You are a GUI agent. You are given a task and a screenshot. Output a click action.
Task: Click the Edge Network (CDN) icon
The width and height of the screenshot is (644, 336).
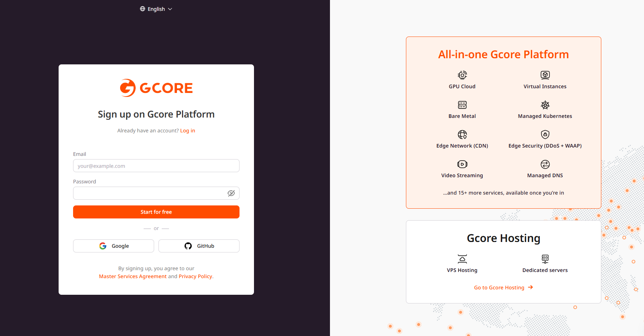[462, 135]
